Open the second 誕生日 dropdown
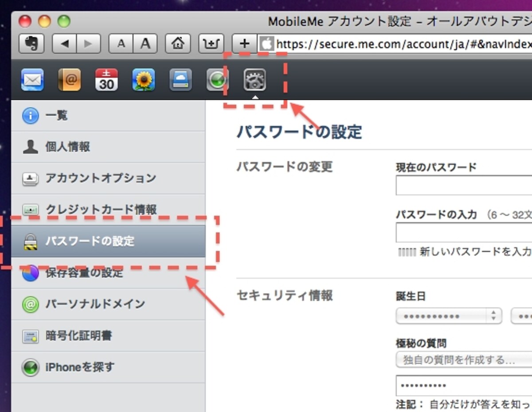The width and height of the screenshot is (532, 412). click(x=521, y=316)
